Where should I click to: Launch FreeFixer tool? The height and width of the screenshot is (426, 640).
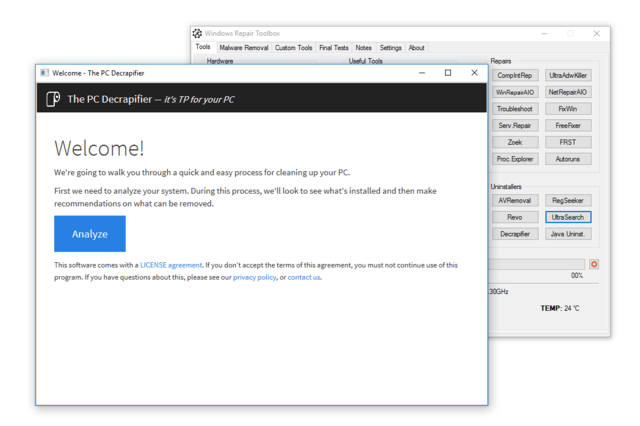pos(568,126)
